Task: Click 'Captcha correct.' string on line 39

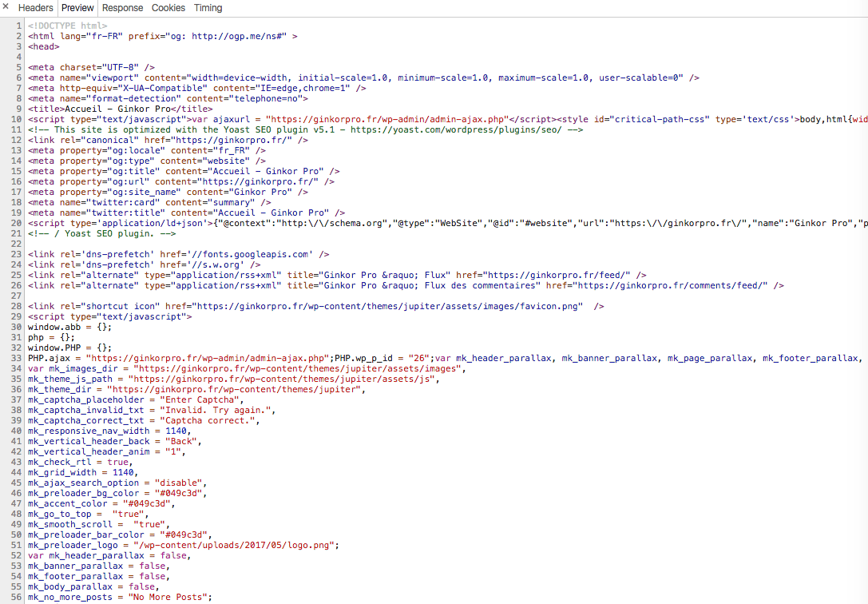Action: pos(208,421)
